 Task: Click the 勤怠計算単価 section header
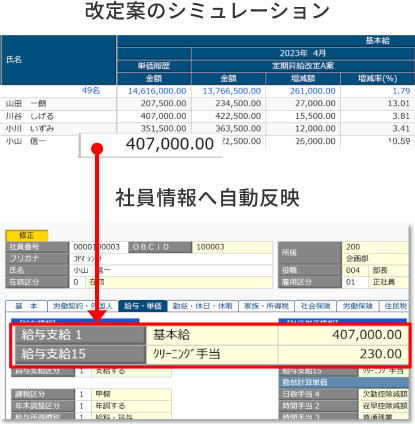343,382
